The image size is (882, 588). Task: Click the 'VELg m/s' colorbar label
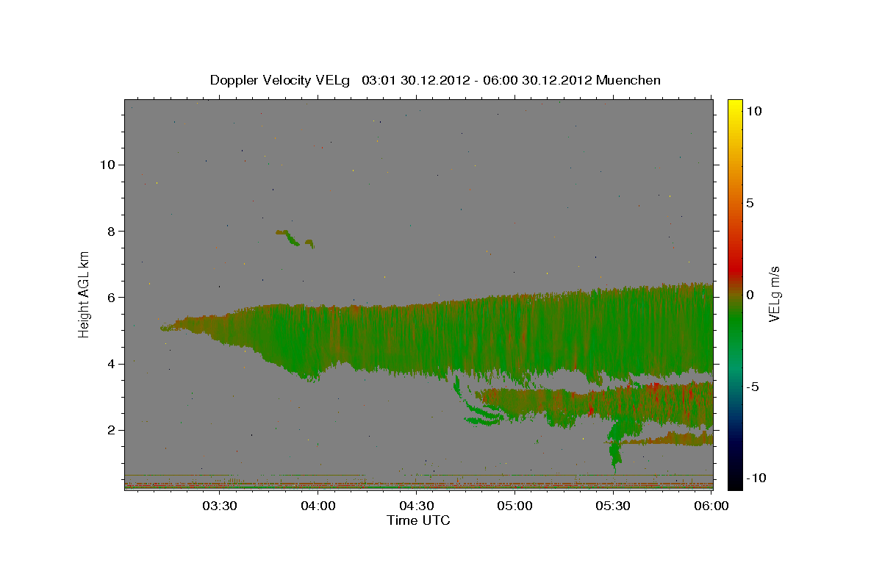click(x=774, y=295)
